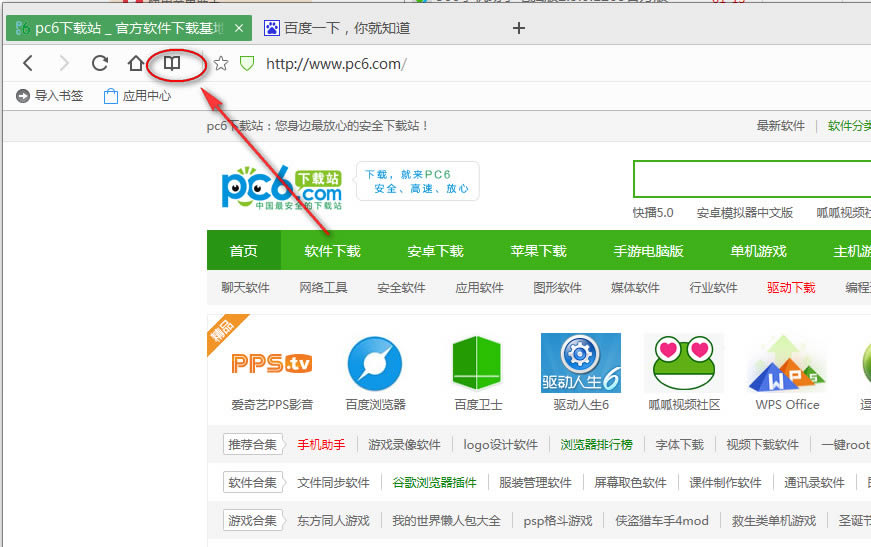Open the 游戏录像软件 link
This screenshot has width=871, height=547.
pos(404,444)
